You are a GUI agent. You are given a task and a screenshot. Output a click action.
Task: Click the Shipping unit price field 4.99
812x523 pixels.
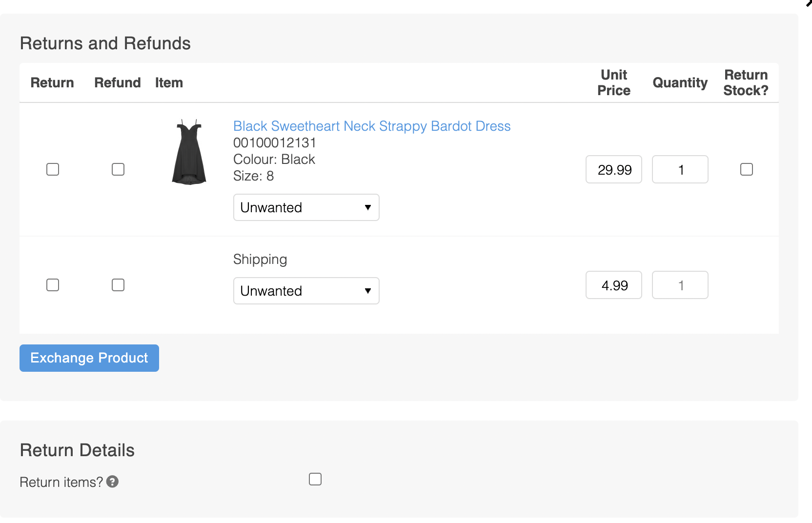(x=613, y=285)
